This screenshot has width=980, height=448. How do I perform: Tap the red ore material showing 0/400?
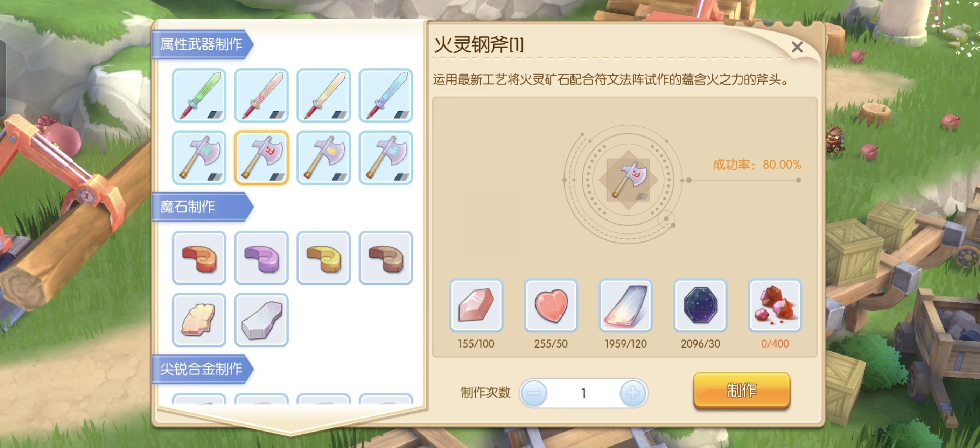[x=775, y=306]
